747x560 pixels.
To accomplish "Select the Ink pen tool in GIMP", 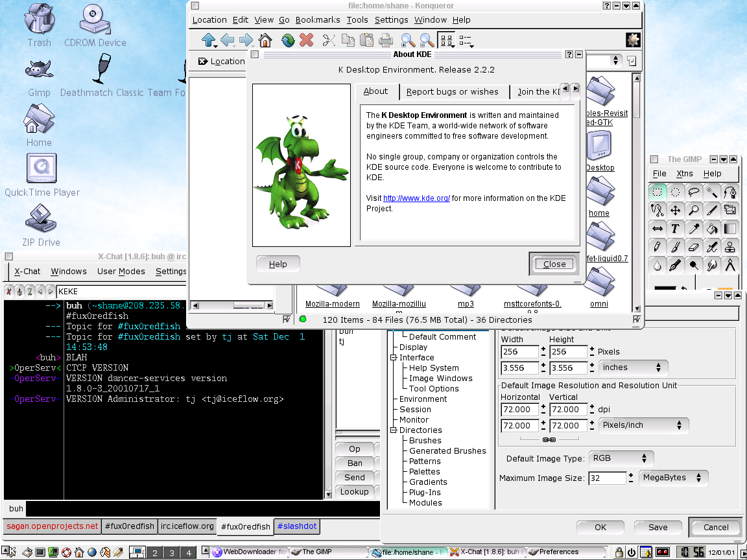I will pos(675,265).
